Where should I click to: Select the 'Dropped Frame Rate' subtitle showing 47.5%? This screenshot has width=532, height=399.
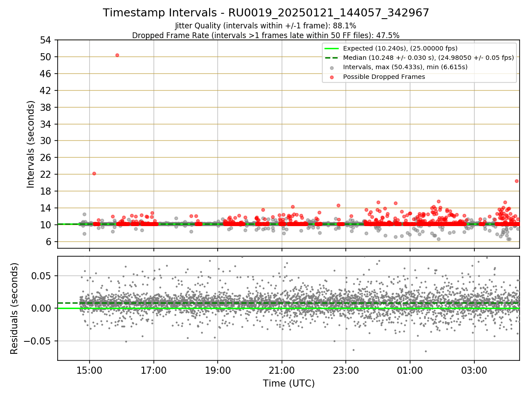click(x=266, y=35)
